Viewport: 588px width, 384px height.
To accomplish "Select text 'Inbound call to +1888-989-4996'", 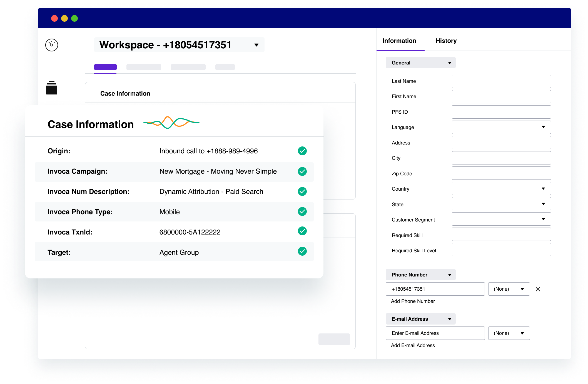I will (208, 151).
